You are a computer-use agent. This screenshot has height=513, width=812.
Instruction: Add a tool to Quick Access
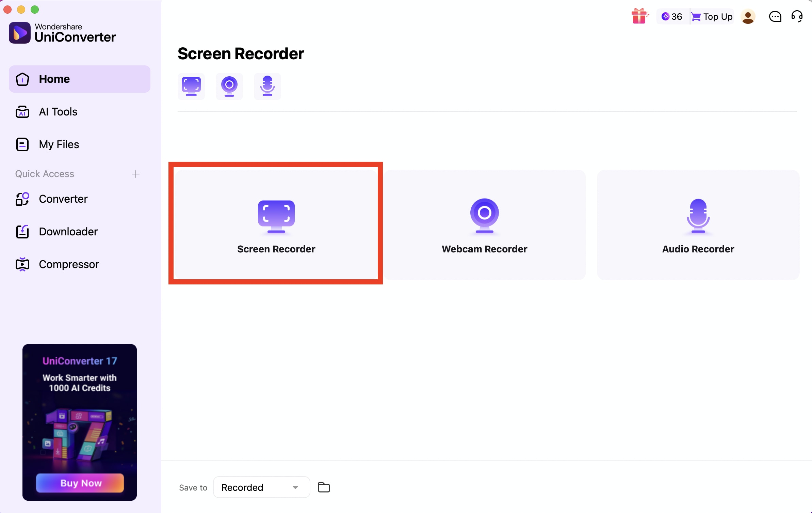tap(135, 174)
